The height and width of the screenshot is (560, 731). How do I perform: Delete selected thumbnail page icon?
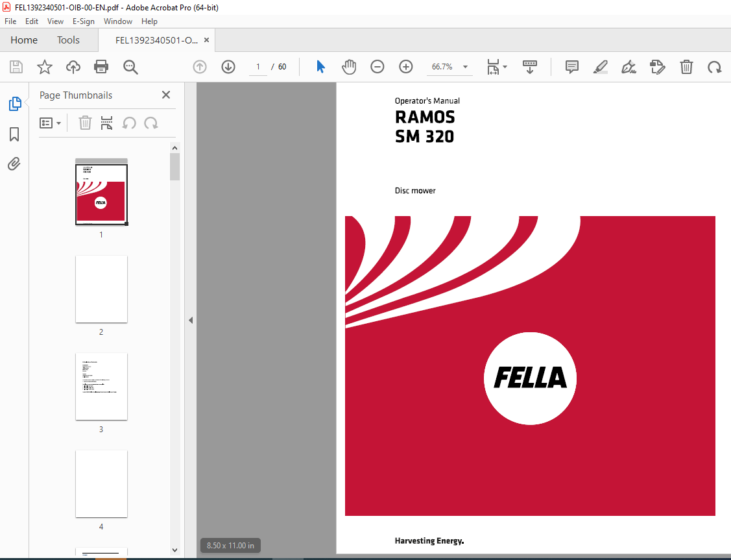point(85,123)
